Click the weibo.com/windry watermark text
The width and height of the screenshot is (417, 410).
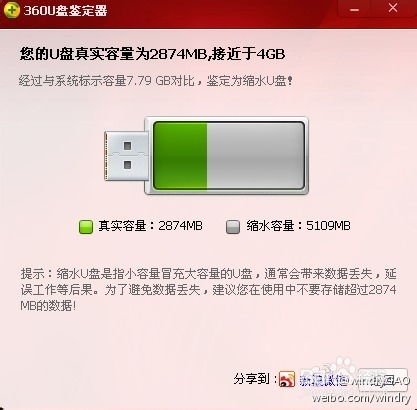coord(361,398)
